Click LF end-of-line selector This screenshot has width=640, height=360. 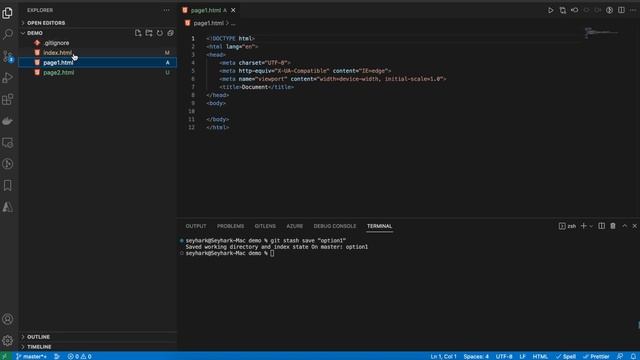tap(522, 356)
